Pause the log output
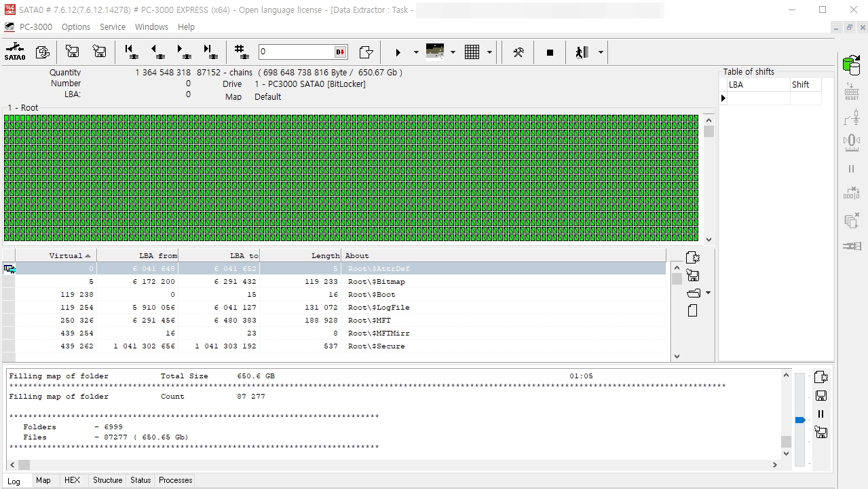 coord(820,414)
